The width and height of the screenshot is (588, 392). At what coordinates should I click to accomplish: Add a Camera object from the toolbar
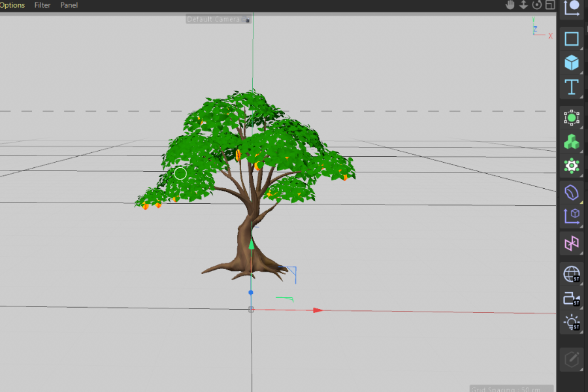pos(572,299)
